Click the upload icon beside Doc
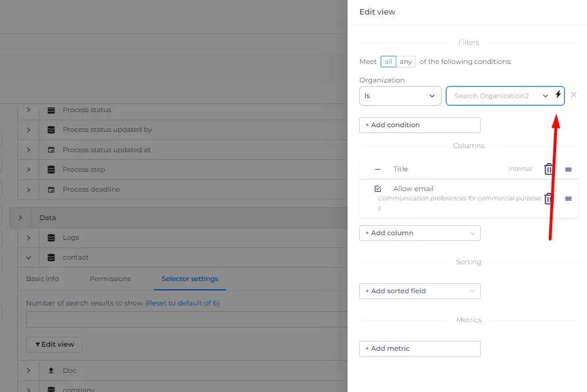This screenshot has height=392, width=587. [51, 371]
